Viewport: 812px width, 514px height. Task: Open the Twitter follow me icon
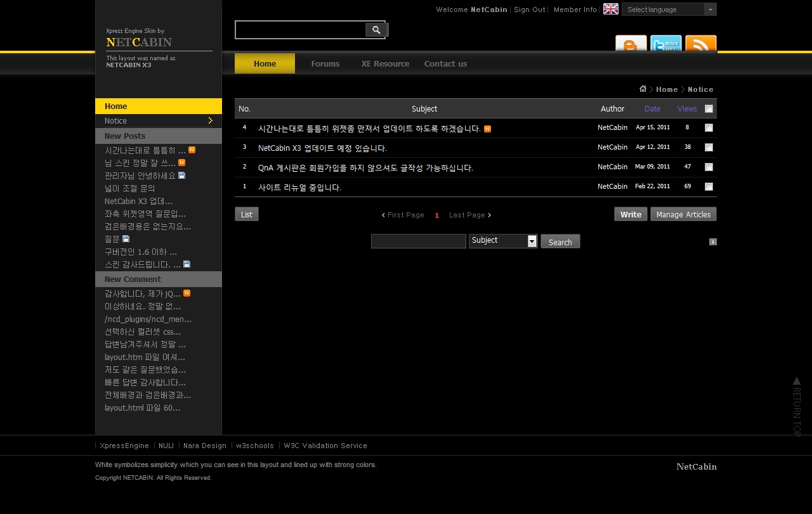tap(666, 44)
